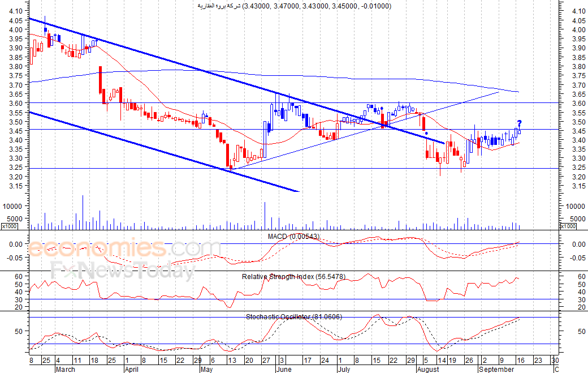Click the 3.45 price on right axis
588x373 pixels.
coord(579,131)
